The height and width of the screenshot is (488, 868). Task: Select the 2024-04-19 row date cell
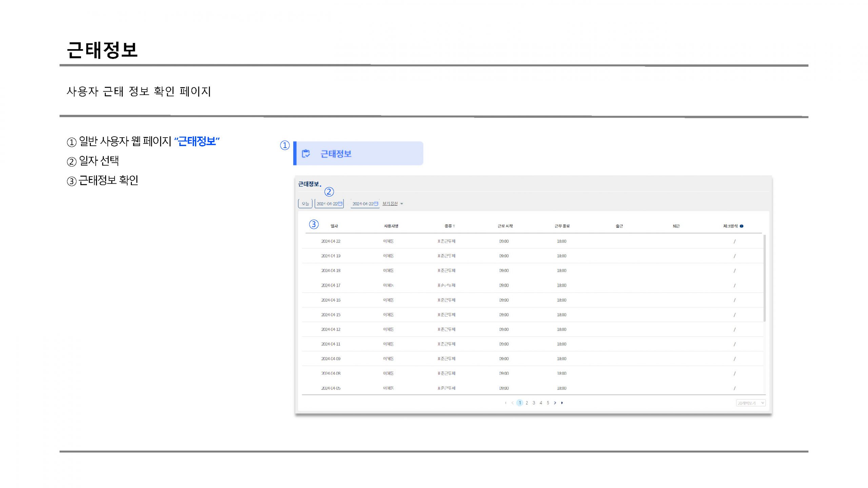[x=331, y=256]
